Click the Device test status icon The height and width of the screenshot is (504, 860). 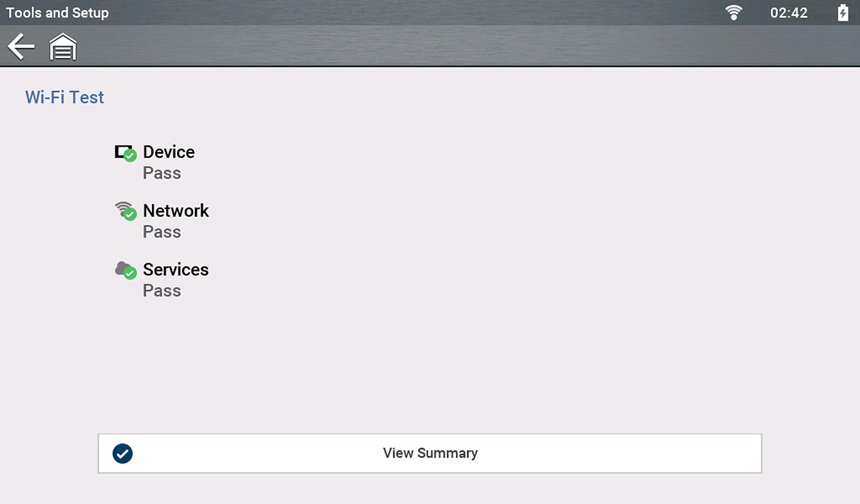tap(126, 153)
